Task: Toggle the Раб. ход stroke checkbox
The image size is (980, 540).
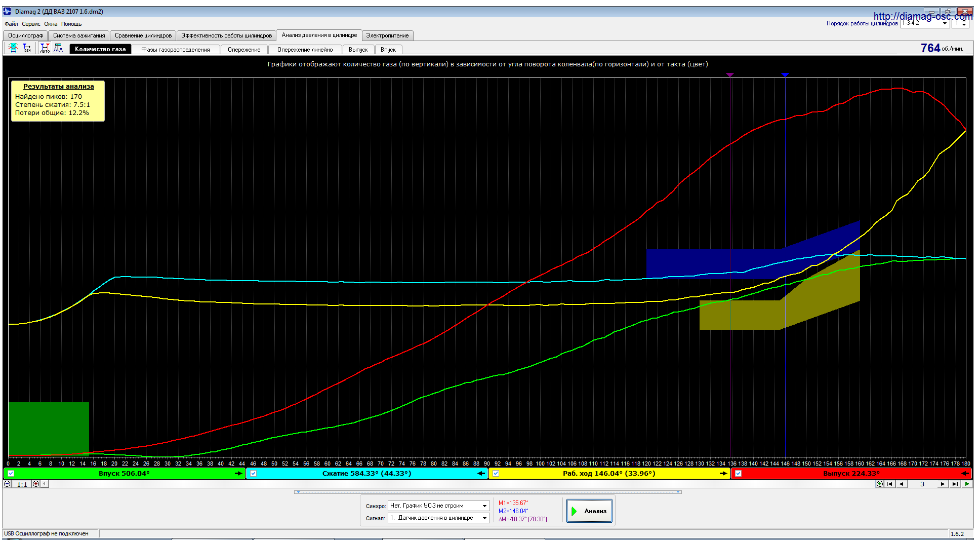Action: tap(496, 474)
